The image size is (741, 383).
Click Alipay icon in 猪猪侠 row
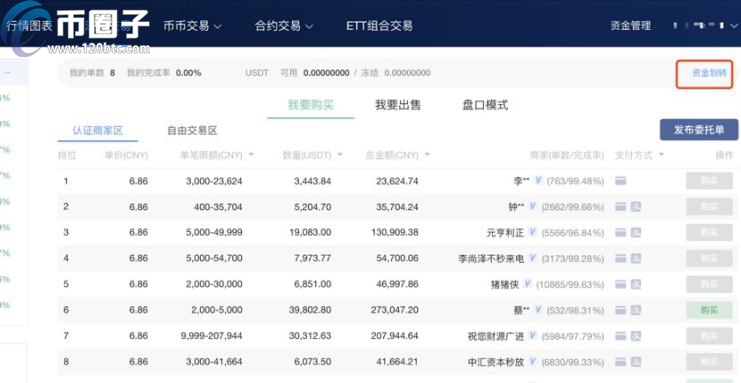point(636,284)
